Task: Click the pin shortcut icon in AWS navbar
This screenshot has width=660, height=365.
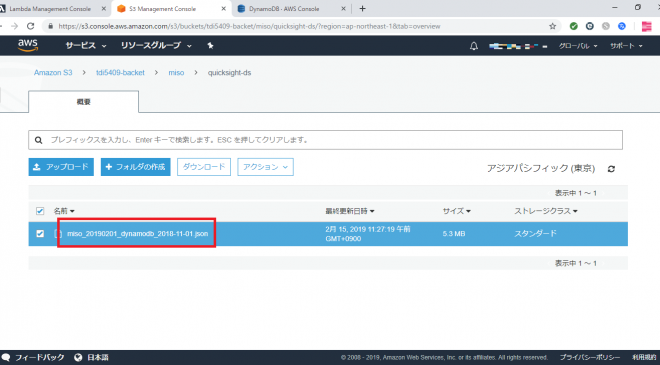Action: click(x=210, y=45)
